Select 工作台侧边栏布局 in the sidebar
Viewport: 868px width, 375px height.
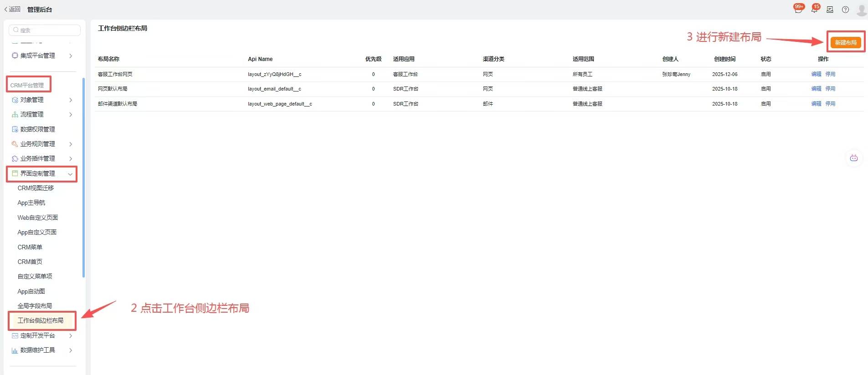coord(41,320)
